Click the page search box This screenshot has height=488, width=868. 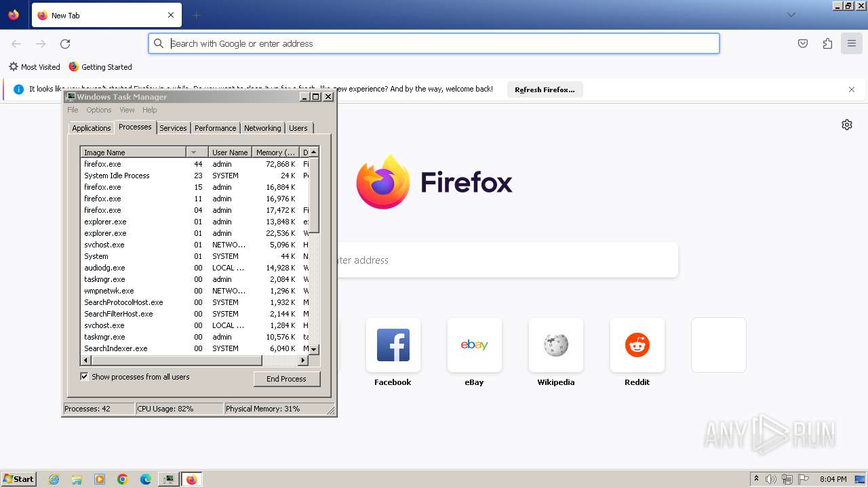point(507,260)
